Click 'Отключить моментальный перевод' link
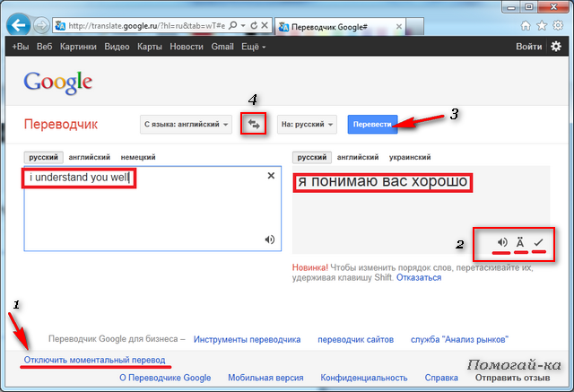Viewport: 574px width, 392px height. [94, 361]
